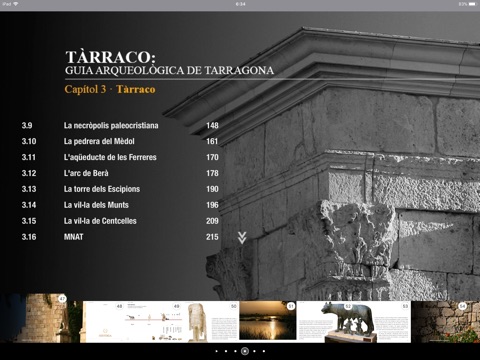
Task: Select 'La vil·la de Centcelles' entry
Action: click(100, 221)
